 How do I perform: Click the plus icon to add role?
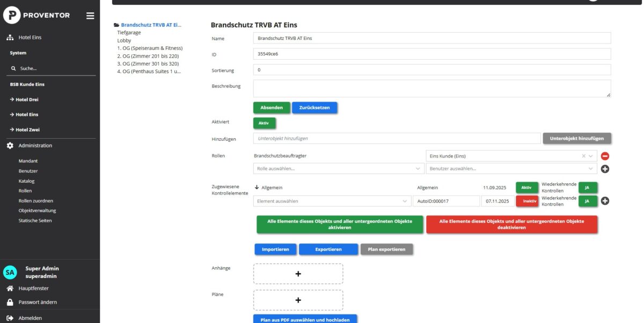pos(605,169)
